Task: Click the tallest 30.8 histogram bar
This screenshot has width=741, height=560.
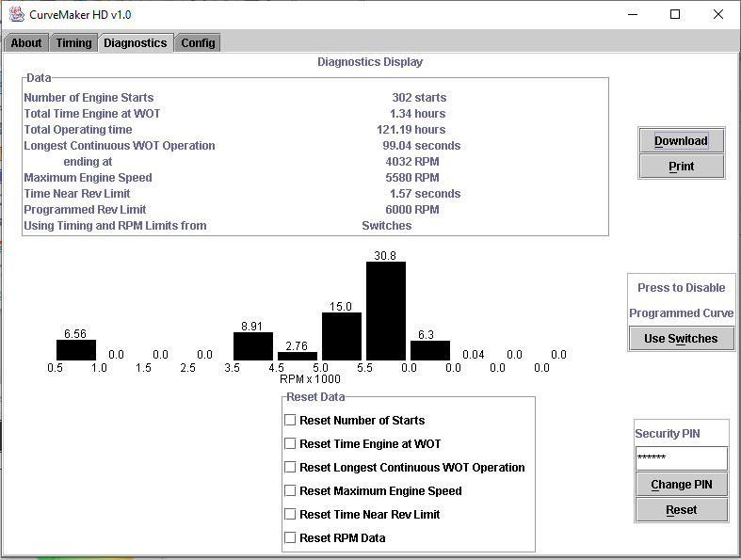Action: [386, 311]
